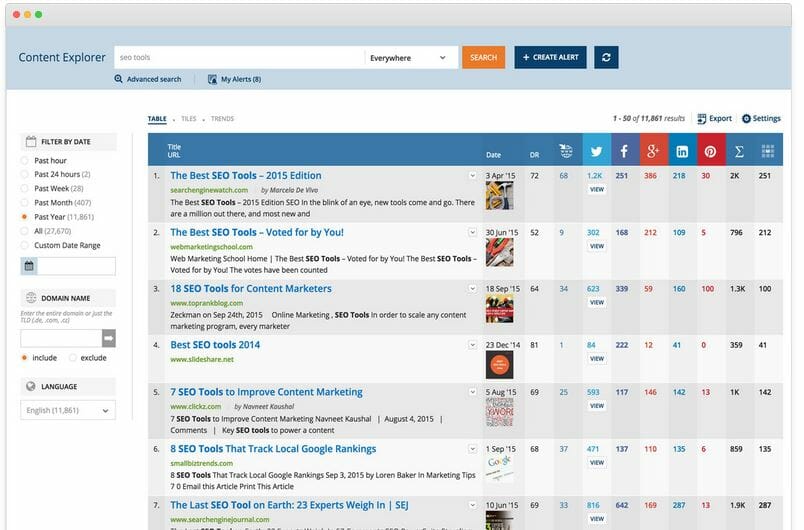This screenshot has height=530, width=804.
Task: Open Settings gear above the table
Action: pos(761,118)
